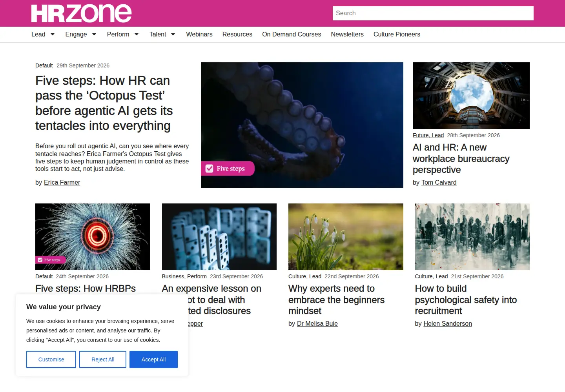Open the red eye fireworks thumbnail

(x=93, y=237)
